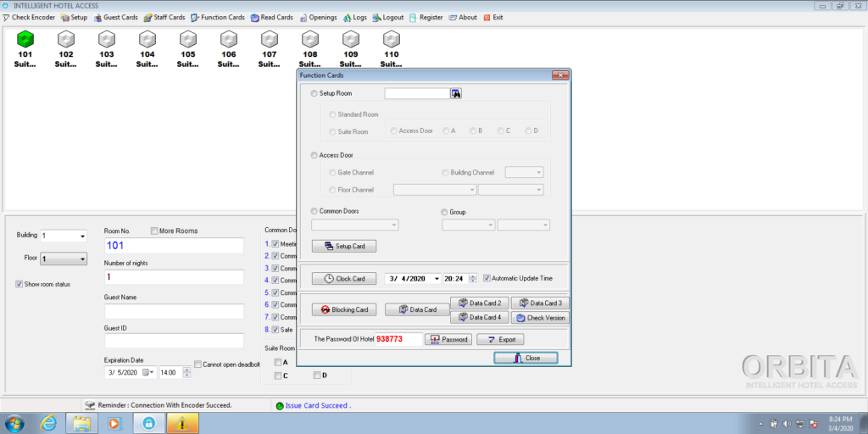868x434 pixels.
Task: Click the Blocking Card button
Action: click(x=344, y=309)
